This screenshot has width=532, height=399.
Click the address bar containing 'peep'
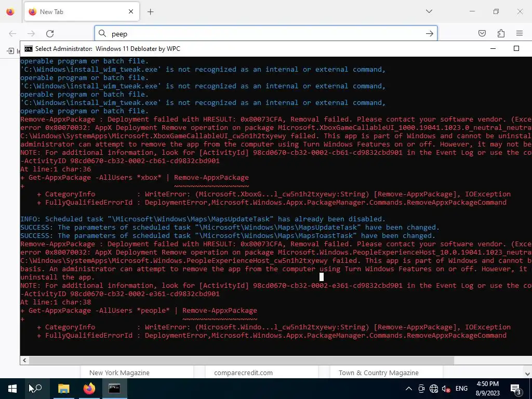click(266, 33)
